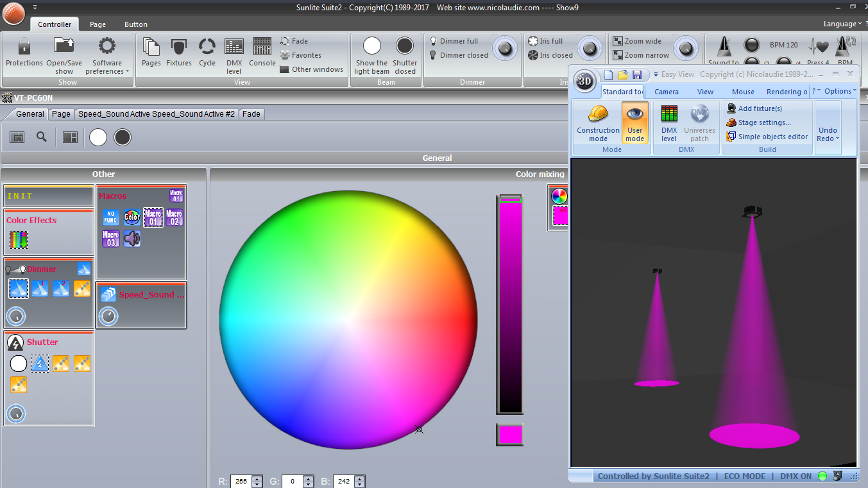This screenshot has height=488, width=868.
Task: Open the Camera tab in Easy View
Action: [x=667, y=92]
